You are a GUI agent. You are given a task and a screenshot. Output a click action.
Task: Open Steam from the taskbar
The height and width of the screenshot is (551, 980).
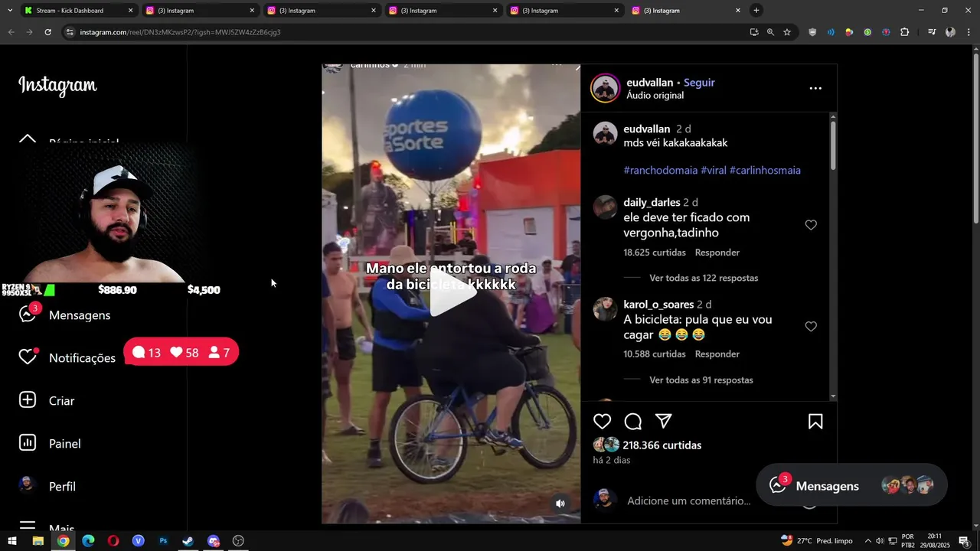coord(188,541)
